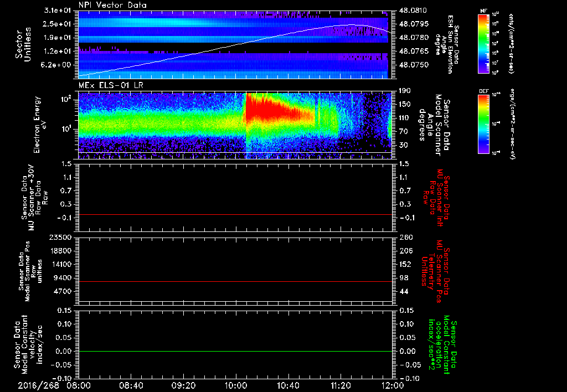Click the "206" telemetry tick value
This screenshot has height=392, width=567.
point(405,251)
